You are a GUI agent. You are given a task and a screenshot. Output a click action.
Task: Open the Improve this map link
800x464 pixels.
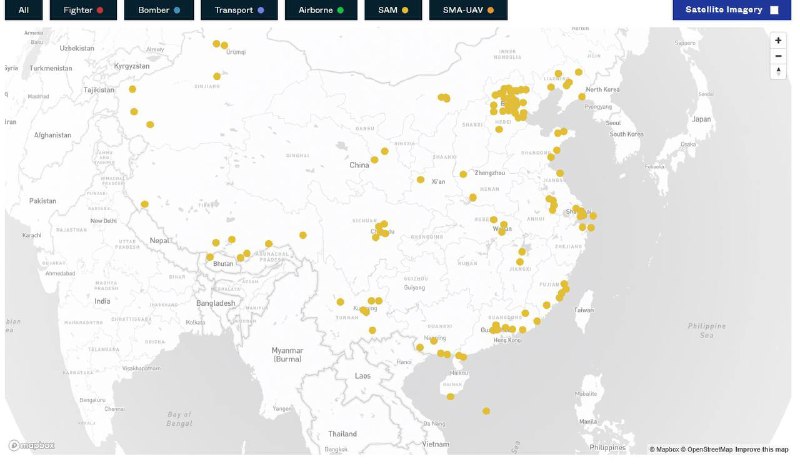(762, 450)
